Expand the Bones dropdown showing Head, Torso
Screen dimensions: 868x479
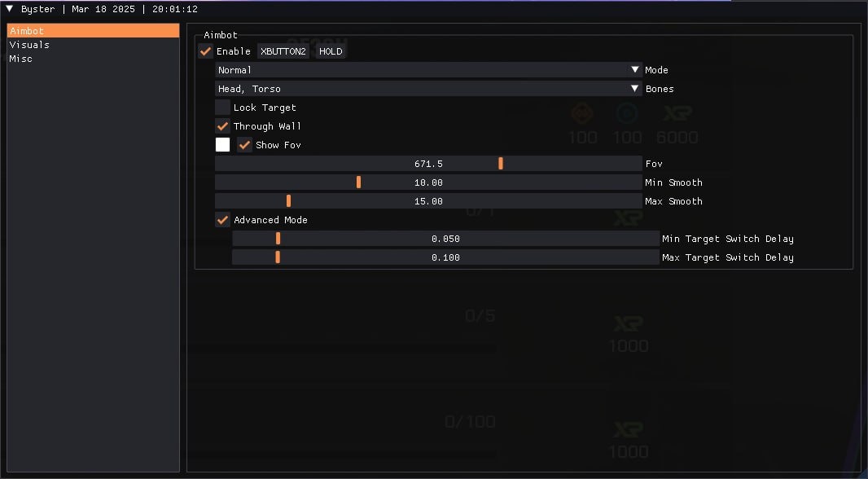(428, 89)
